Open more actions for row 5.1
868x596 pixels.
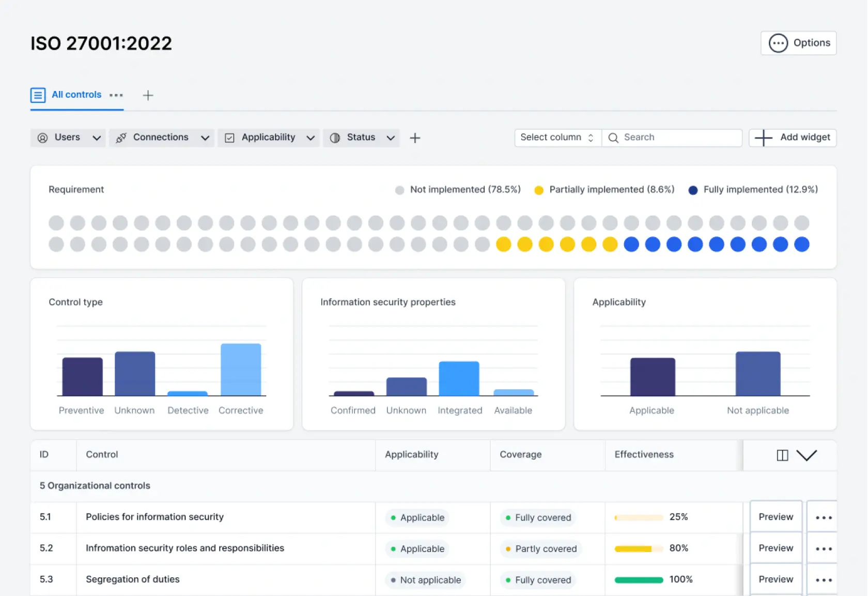823,517
